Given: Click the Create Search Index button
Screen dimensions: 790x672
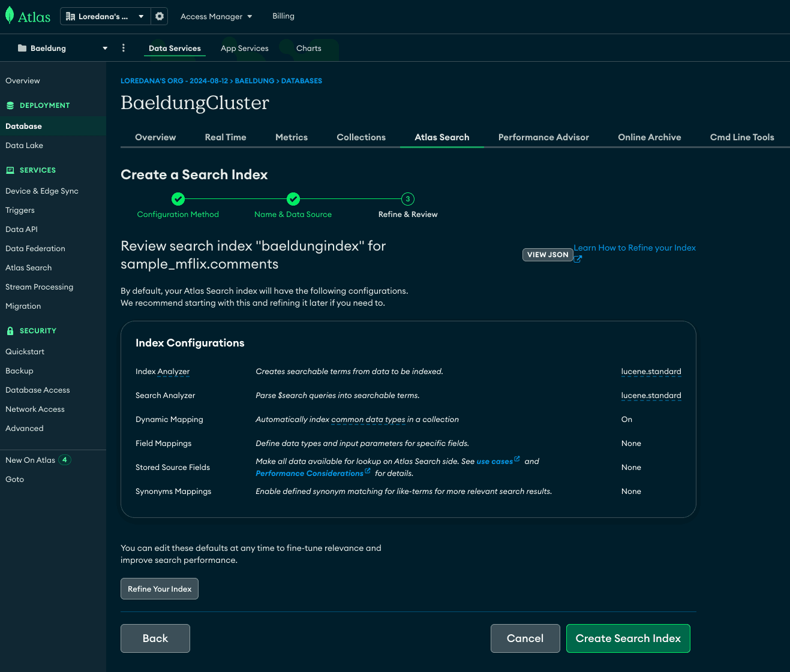Looking at the screenshot, I should click(x=628, y=638).
